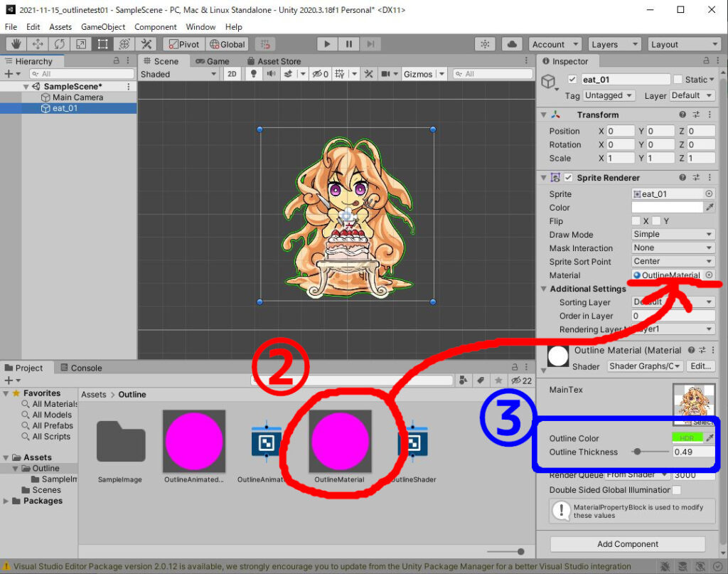Click the scene camera settings icon

coord(385,74)
